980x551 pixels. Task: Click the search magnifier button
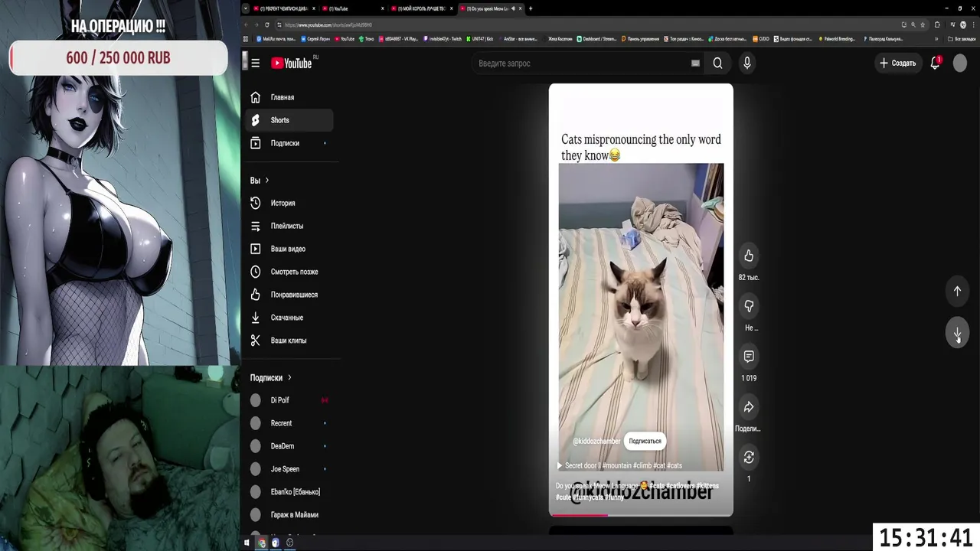click(x=717, y=64)
